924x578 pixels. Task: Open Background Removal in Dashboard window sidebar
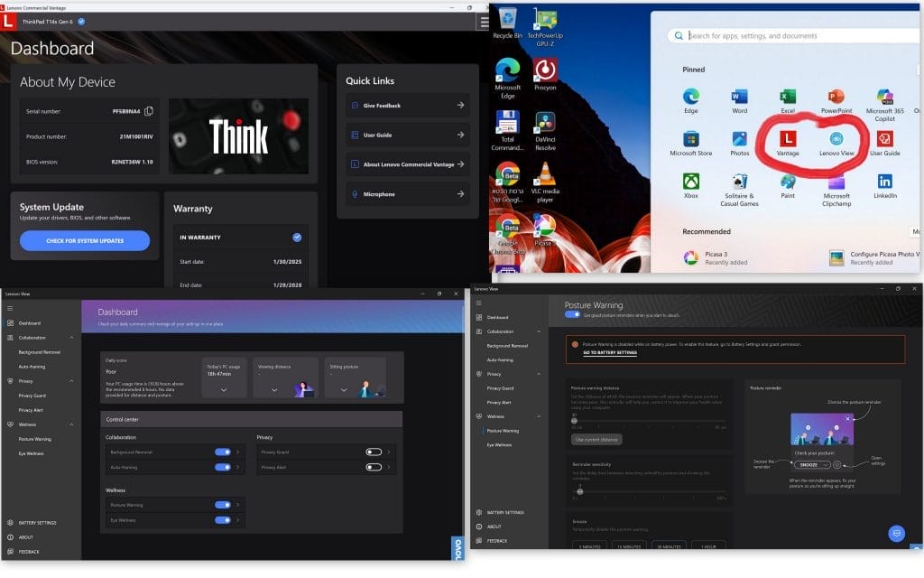(x=40, y=352)
